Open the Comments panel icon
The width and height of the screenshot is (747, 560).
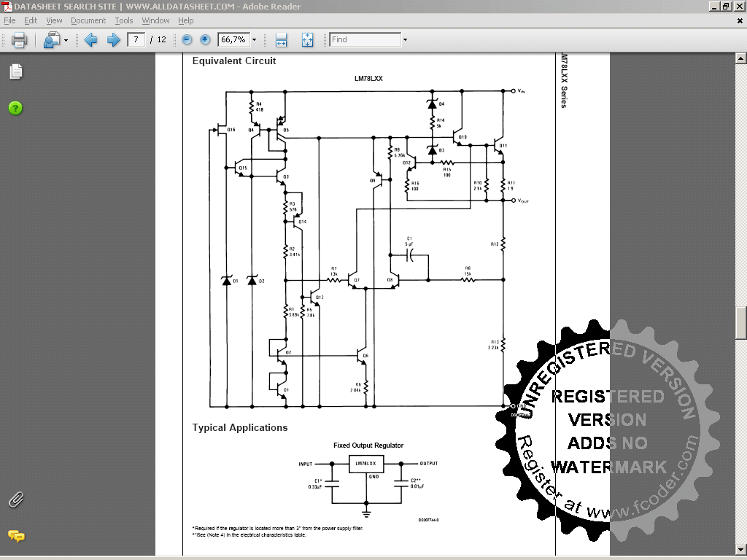pos(16,536)
